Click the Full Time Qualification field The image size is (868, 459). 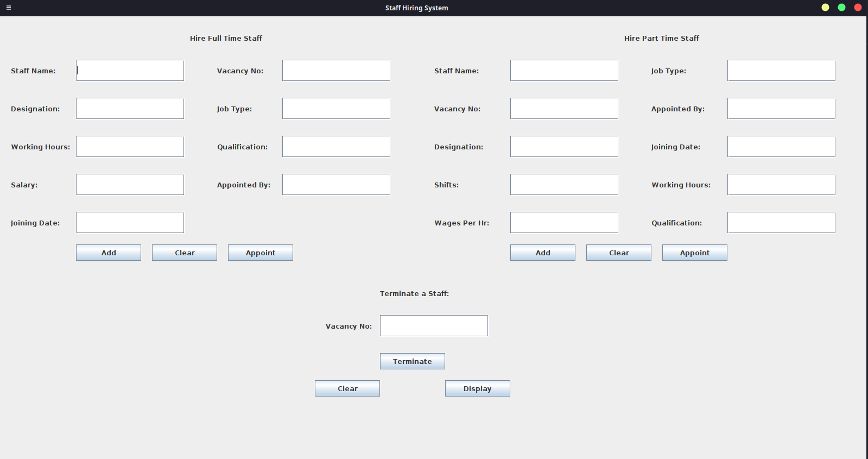336,147
